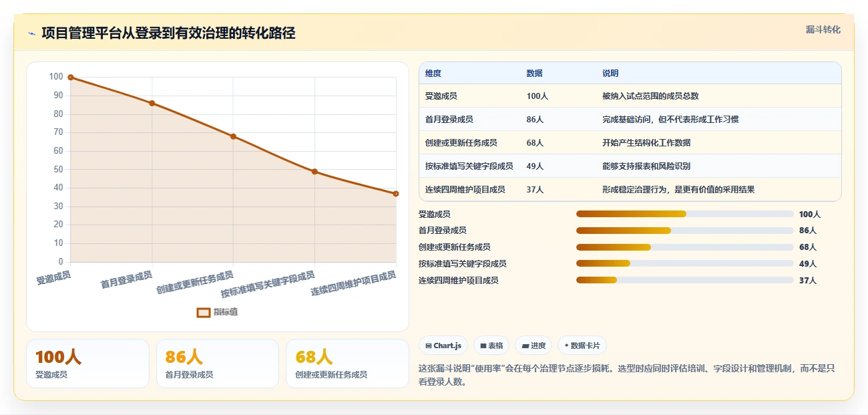This screenshot has height=415, width=868.
Task: Click the lightning icon beside the page title
Action: 31,33
